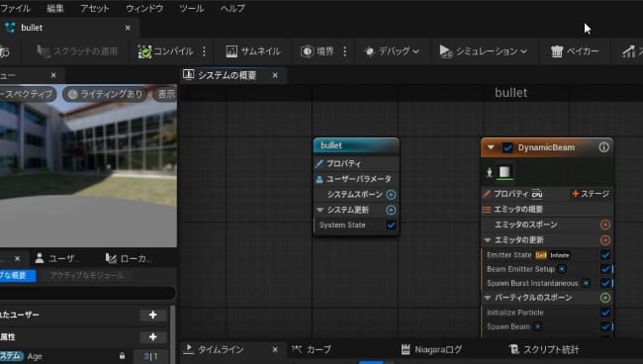
Task: Click the サムネイル thumbnail button
Action: [x=253, y=51]
